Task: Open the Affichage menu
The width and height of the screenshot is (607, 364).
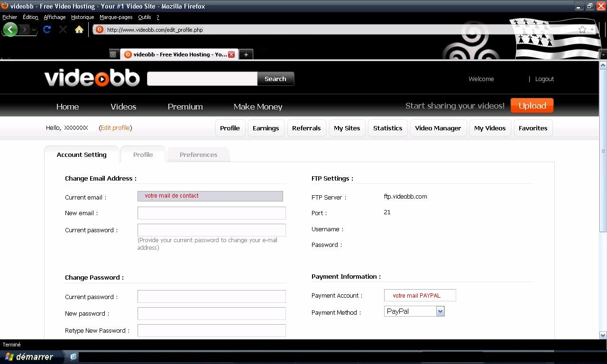Action: (x=55, y=17)
